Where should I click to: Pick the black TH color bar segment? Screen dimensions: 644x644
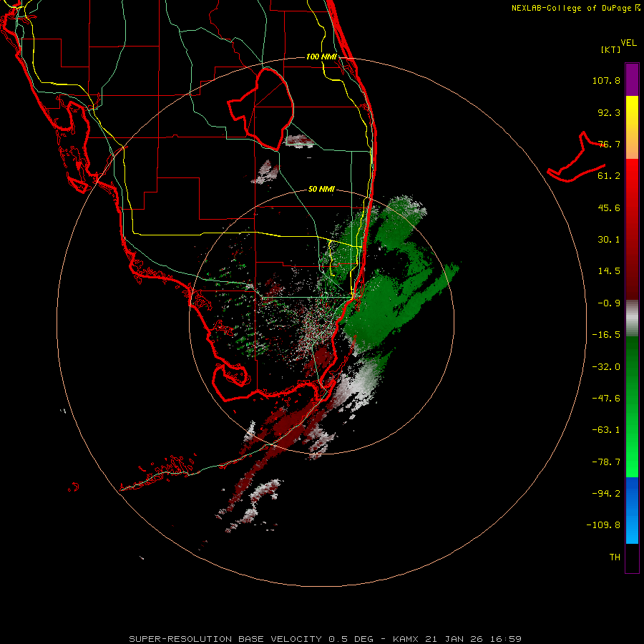coord(632,557)
